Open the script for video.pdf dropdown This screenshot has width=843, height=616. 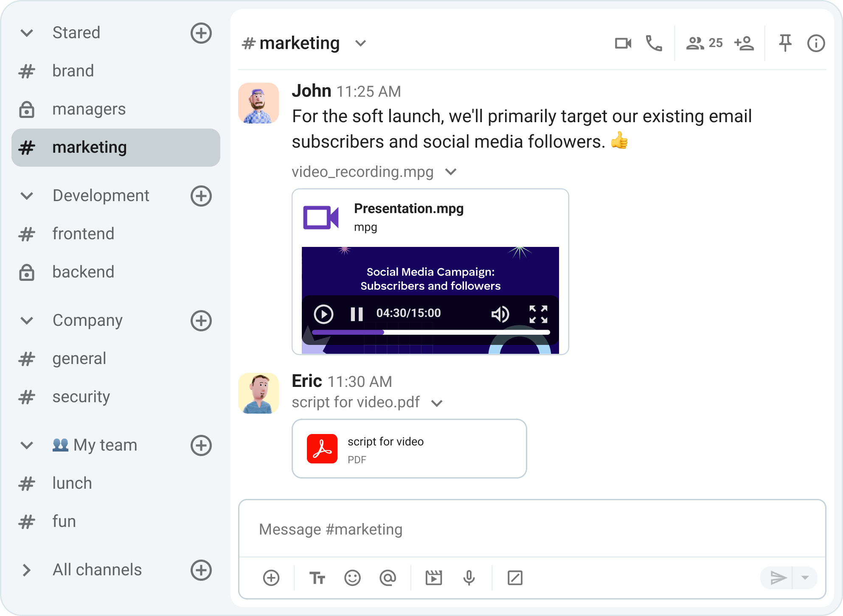click(x=437, y=403)
